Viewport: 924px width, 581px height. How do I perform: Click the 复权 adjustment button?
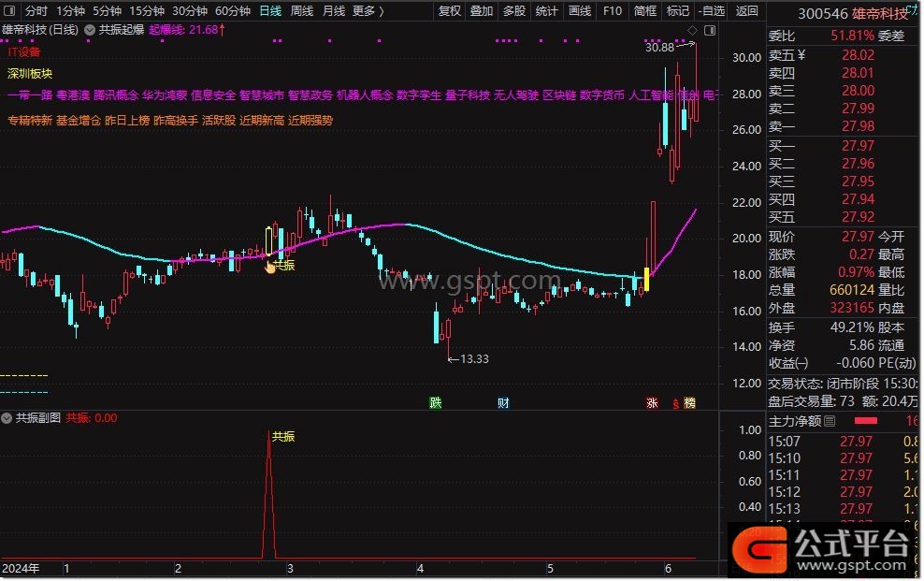tap(450, 10)
